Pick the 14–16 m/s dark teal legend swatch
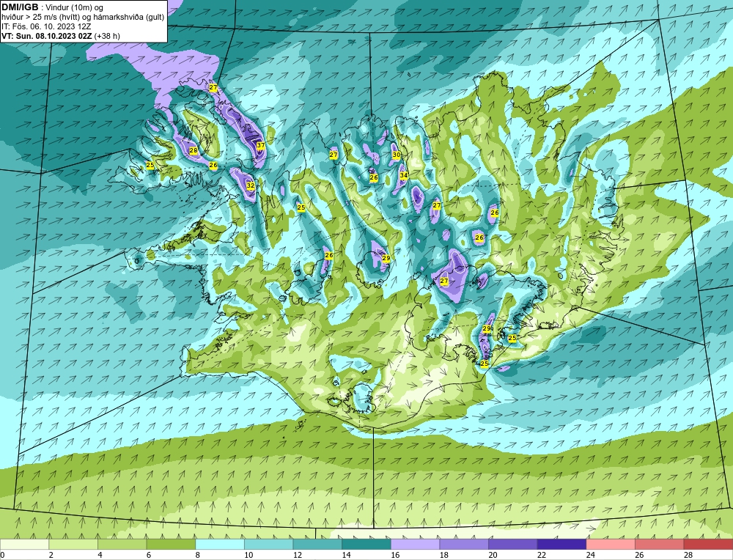This screenshot has width=733, height=560. [366, 544]
